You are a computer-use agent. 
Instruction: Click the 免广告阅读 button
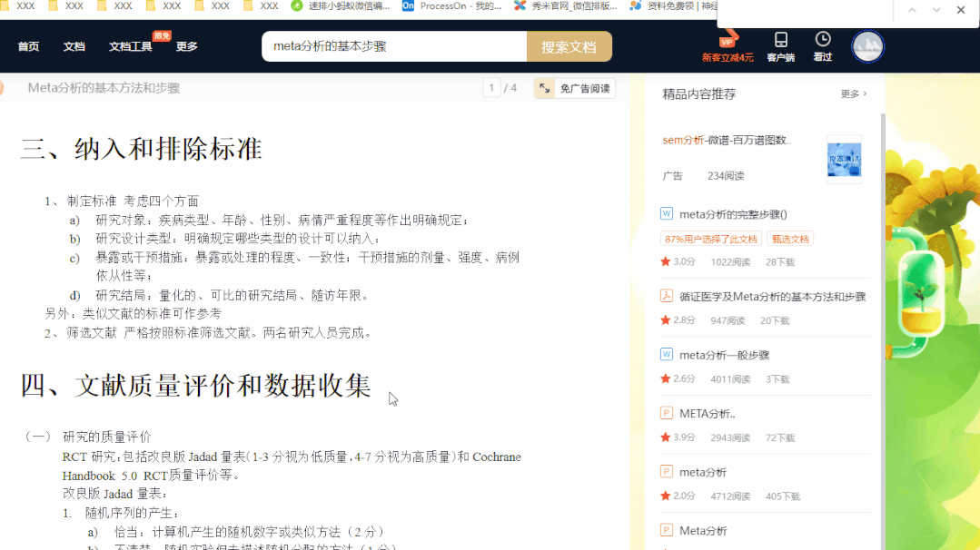tap(574, 88)
